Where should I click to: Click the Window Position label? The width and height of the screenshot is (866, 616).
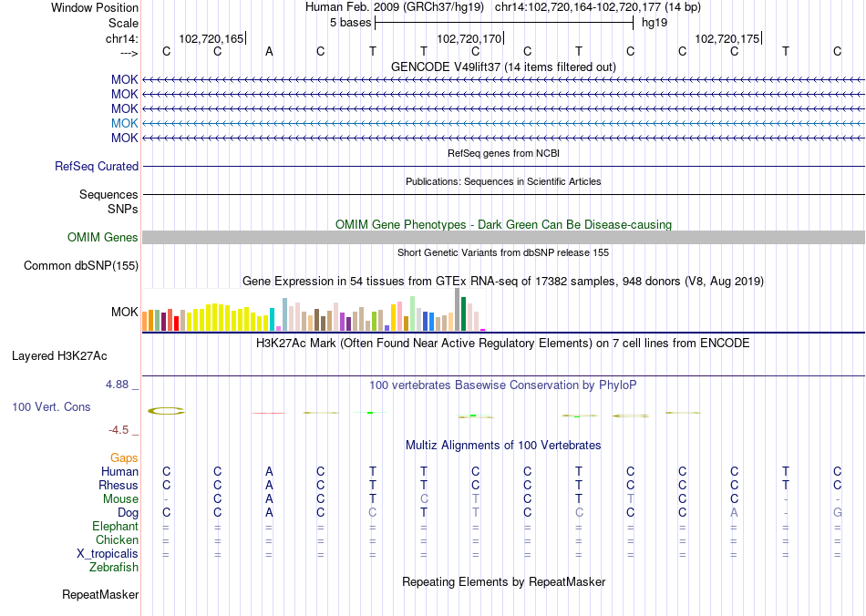coord(95,7)
